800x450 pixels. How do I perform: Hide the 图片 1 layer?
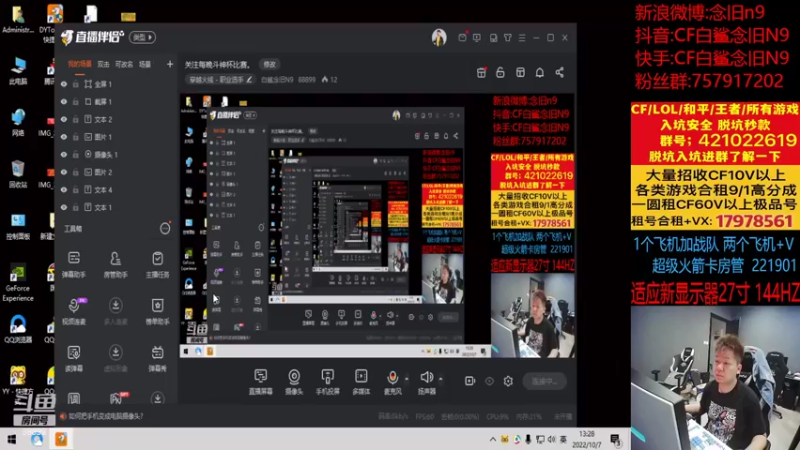tap(64, 137)
